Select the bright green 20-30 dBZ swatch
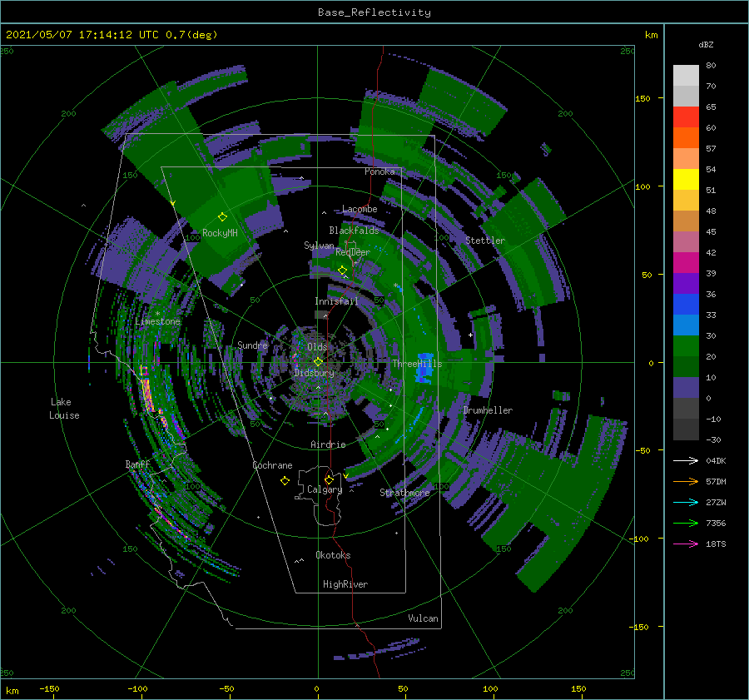Viewport: 749px width, 700px height. [686, 345]
